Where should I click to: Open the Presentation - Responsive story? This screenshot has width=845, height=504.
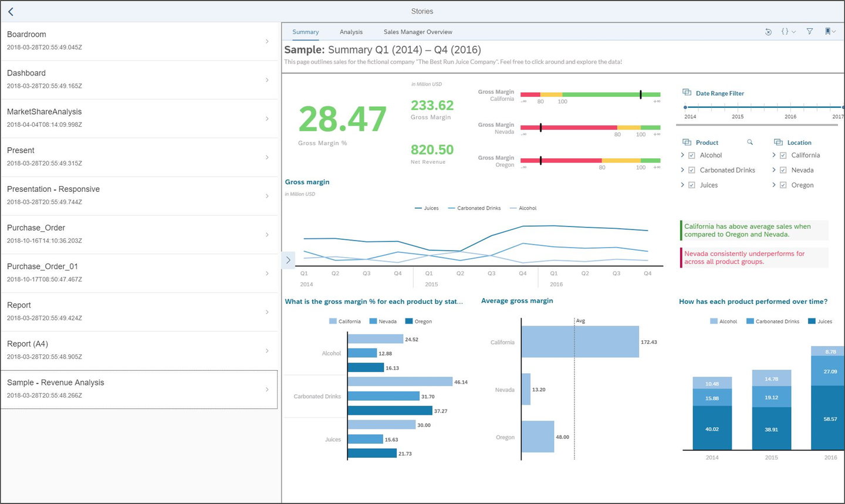pyautogui.click(x=139, y=195)
